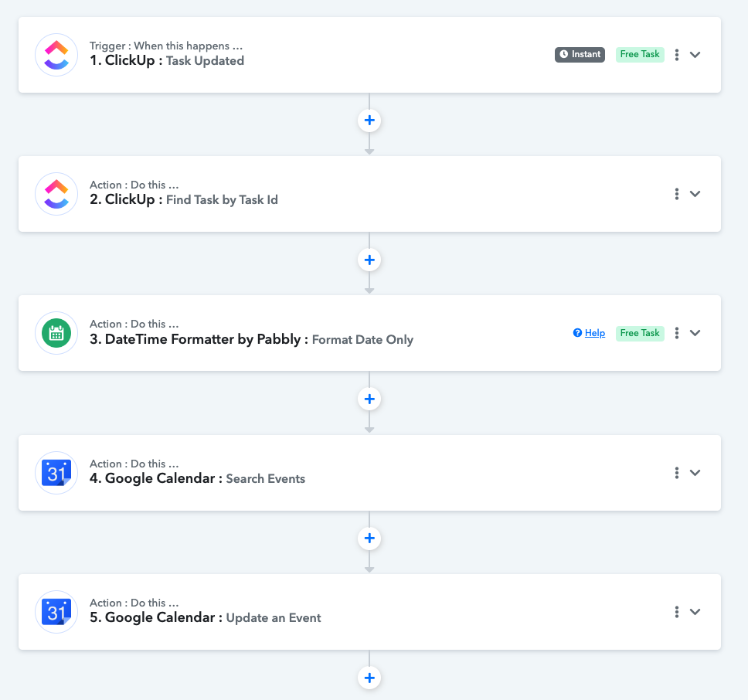
Task: Click the ClickUp icon in step 1
Action: point(56,55)
